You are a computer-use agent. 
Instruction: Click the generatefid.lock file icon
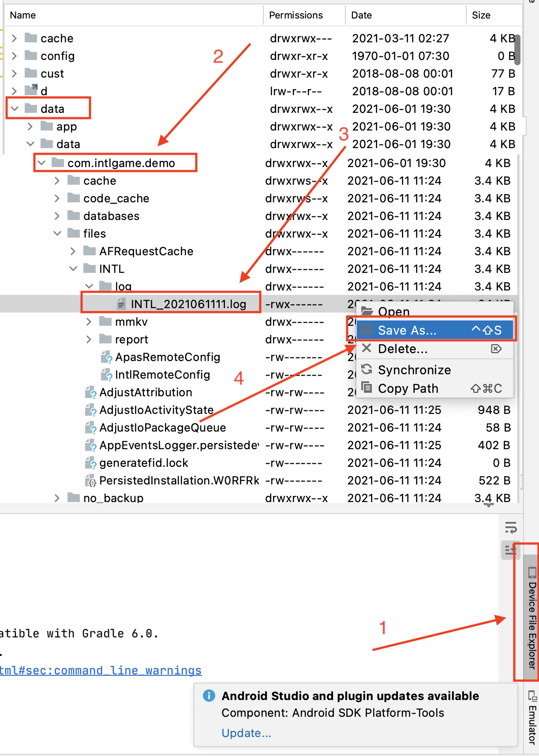(90, 463)
